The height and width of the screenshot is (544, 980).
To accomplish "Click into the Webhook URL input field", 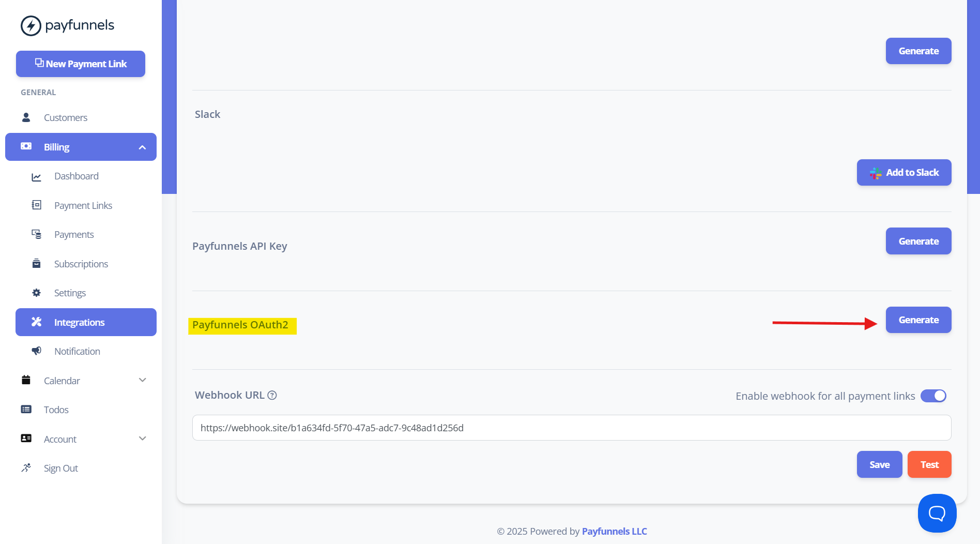I will (x=572, y=428).
